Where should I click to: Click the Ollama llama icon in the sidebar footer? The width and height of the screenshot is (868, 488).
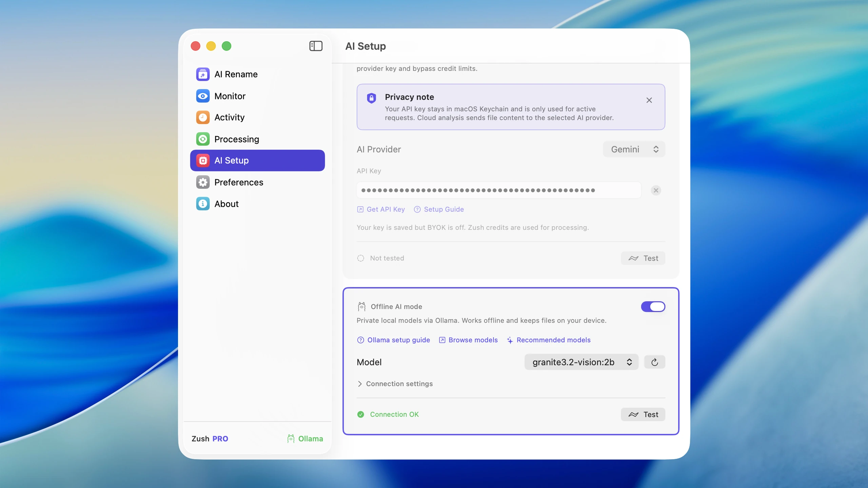tap(291, 439)
